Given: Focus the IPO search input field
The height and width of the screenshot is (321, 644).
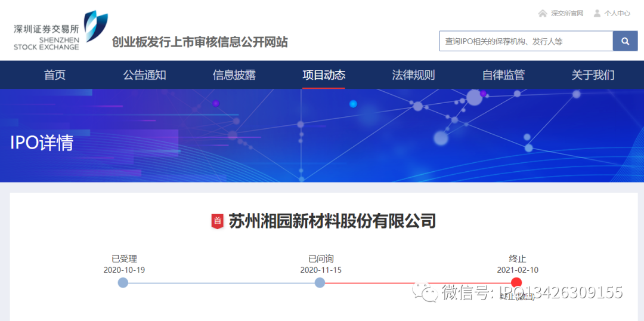Looking at the screenshot, I should tap(526, 41).
